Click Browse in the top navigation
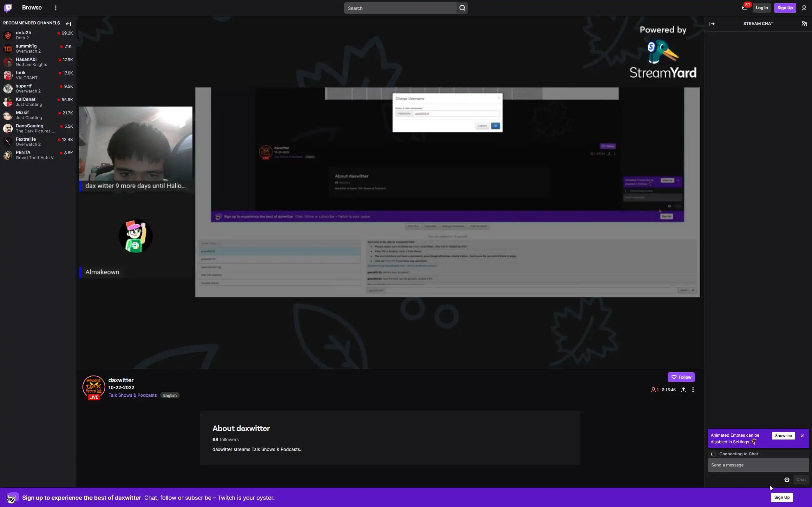 (x=32, y=7)
